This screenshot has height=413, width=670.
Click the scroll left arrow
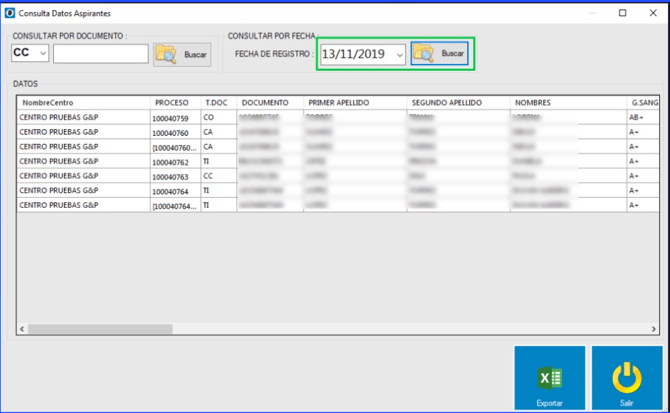[22, 329]
